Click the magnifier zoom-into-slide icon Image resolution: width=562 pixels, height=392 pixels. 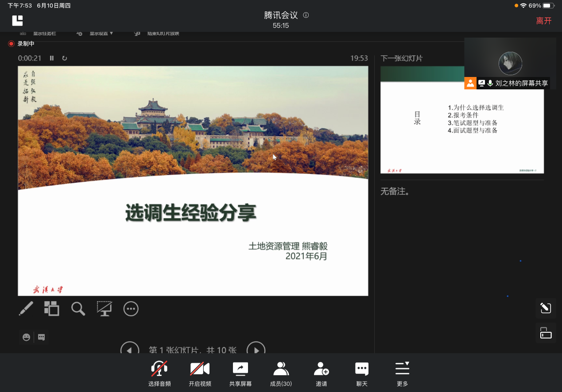coord(78,308)
